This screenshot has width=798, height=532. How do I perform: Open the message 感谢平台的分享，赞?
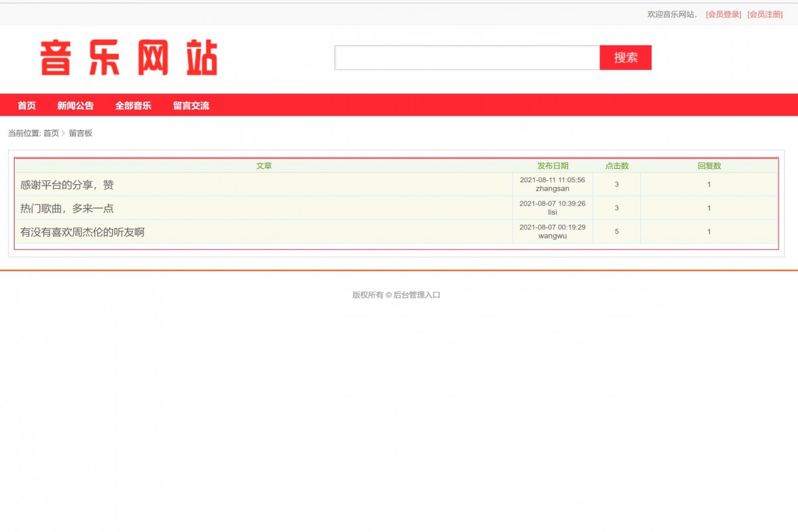pyautogui.click(x=65, y=185)
